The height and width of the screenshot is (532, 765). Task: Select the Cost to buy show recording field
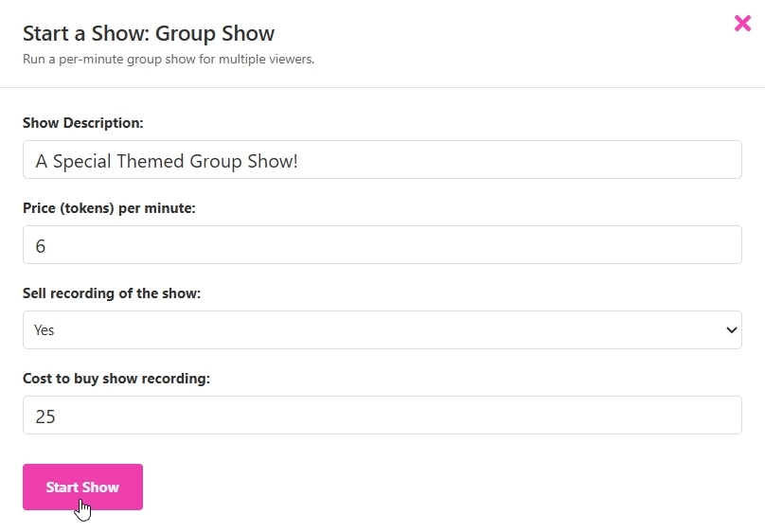coord(382,415)
